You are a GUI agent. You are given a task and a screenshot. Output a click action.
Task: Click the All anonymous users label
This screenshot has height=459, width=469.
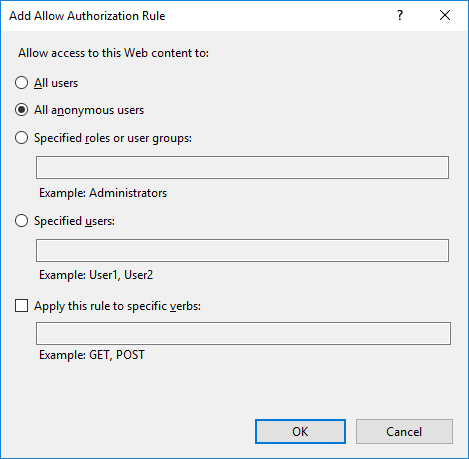(x=89, y=110)
